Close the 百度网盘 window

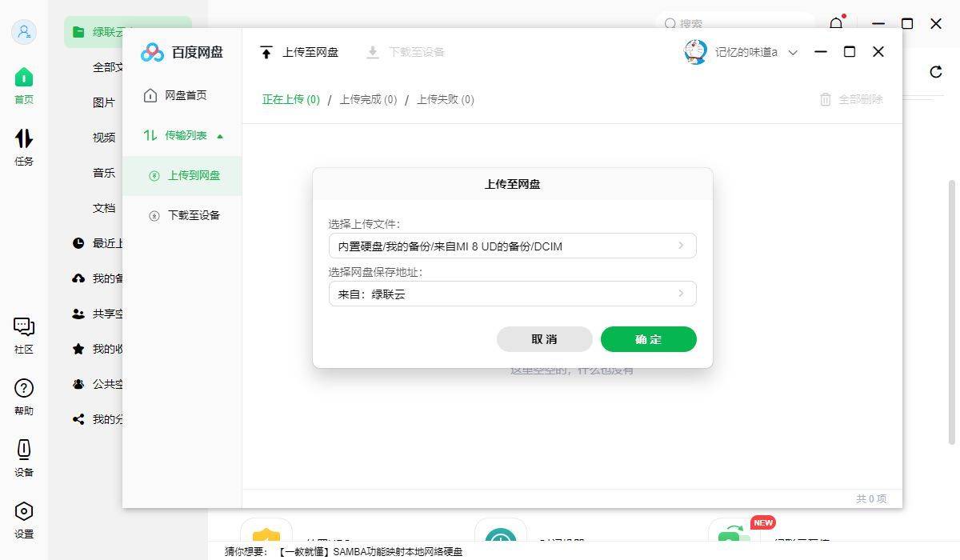click(x=878, y=52)
